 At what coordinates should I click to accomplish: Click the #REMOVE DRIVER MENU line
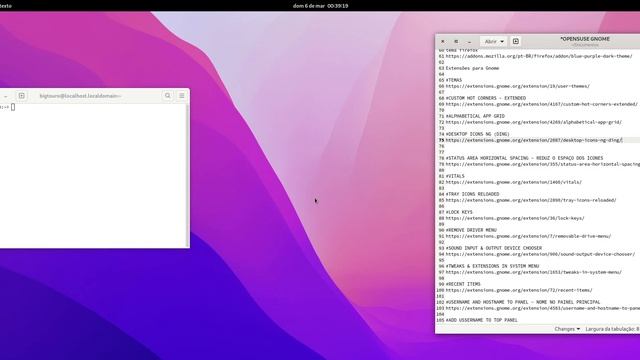point(471,230)
